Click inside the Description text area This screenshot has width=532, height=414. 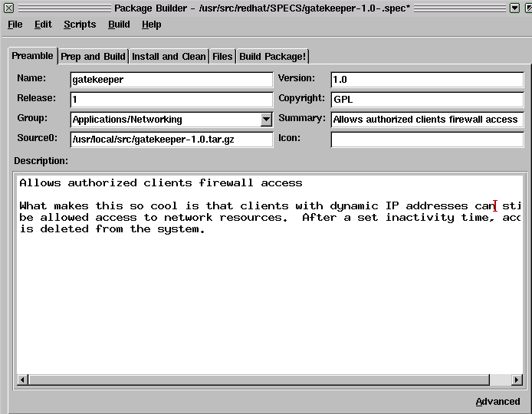tap(268, 299)
